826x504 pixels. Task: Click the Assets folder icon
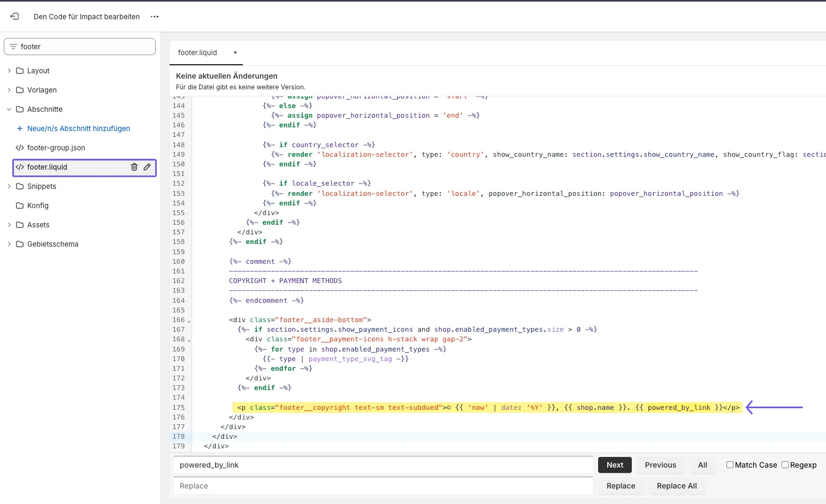click(x=20, y=225)
